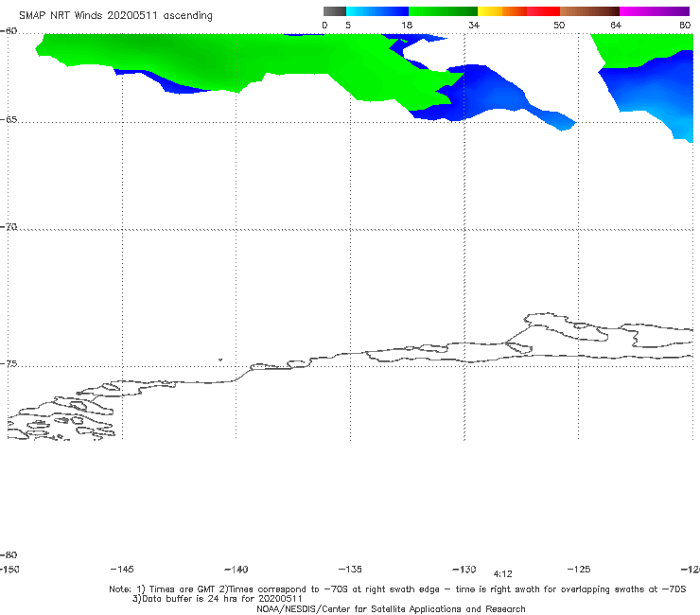Select the gray segment of the wind color bar
The height and width of the screenshot is (615, 700).
pyautogui.click(x=335, y=11)
